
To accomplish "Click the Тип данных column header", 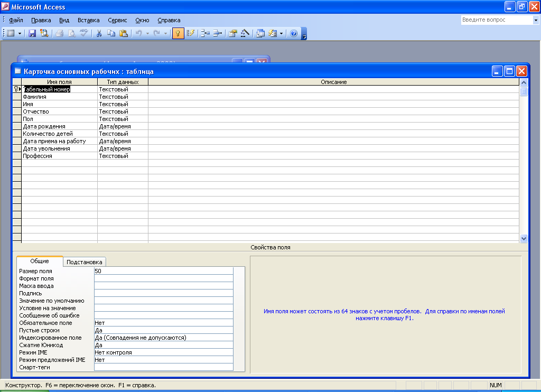I will click(x=123, y=82).
